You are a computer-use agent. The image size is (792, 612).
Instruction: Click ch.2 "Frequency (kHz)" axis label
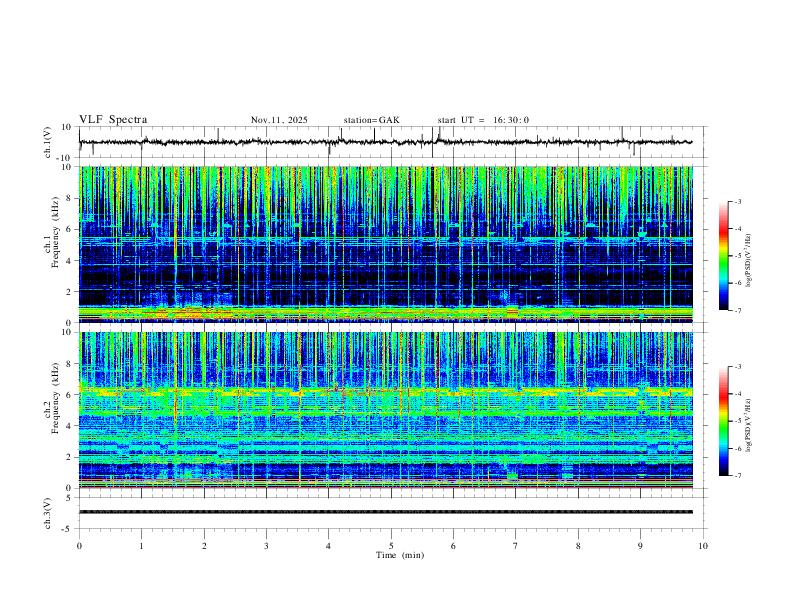[x=55, y=398]
